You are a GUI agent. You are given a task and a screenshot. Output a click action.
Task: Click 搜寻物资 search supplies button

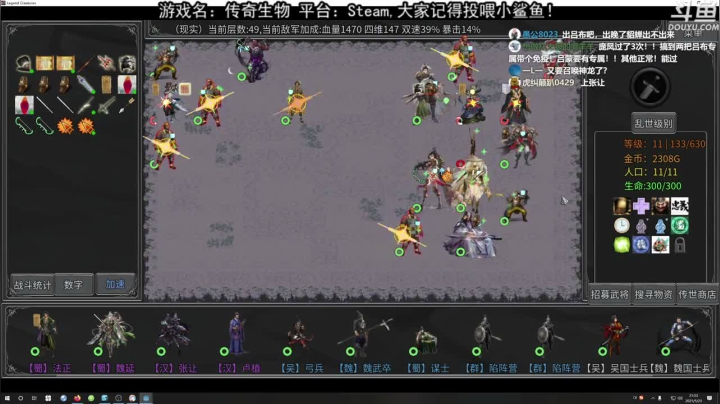point(653,295)
